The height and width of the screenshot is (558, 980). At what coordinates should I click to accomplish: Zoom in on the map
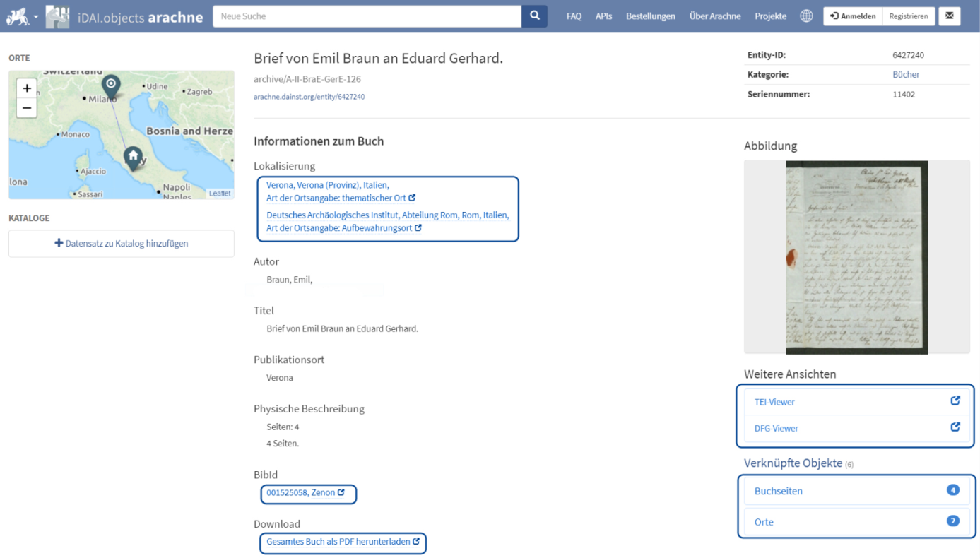(x=27, y=88)
